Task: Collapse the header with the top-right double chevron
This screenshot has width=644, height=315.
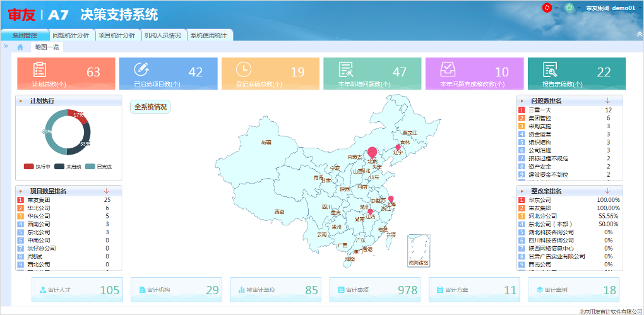Action: coord(639,34)
